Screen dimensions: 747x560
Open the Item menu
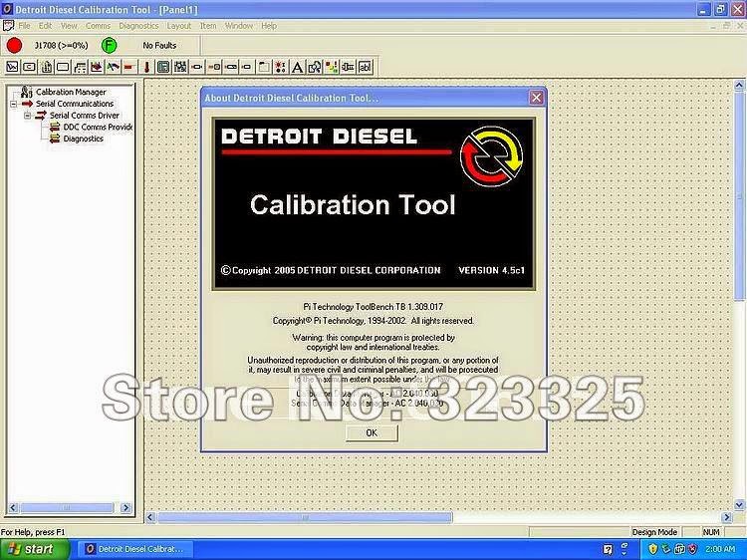(208, 26)
